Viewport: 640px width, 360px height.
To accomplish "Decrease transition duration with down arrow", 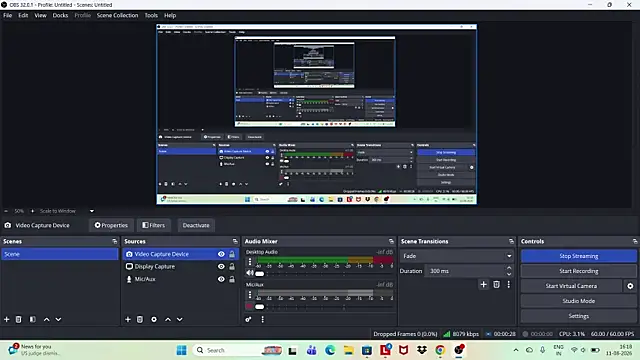I will [509, 274].
